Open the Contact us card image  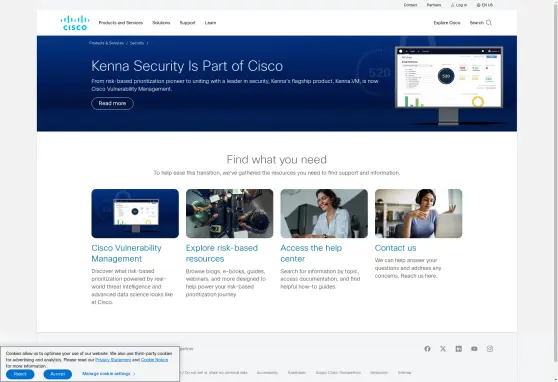418,213
